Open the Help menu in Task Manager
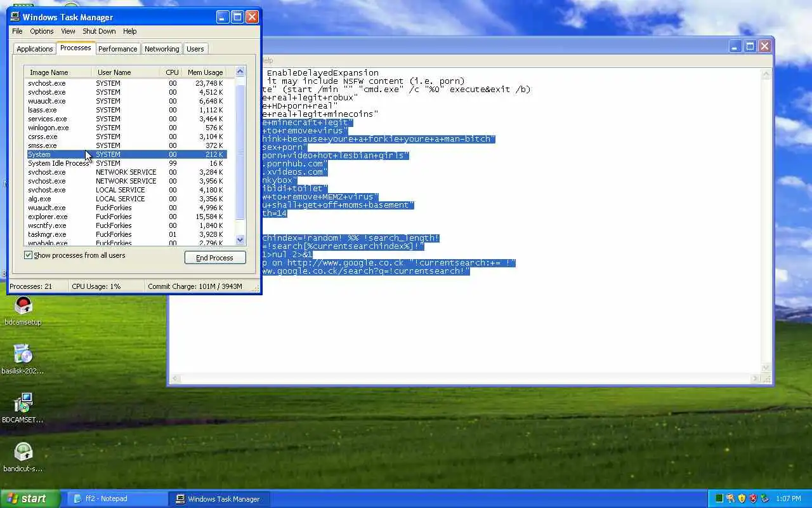The height and width of the screenshot is (508, 812). pos(129,31)
